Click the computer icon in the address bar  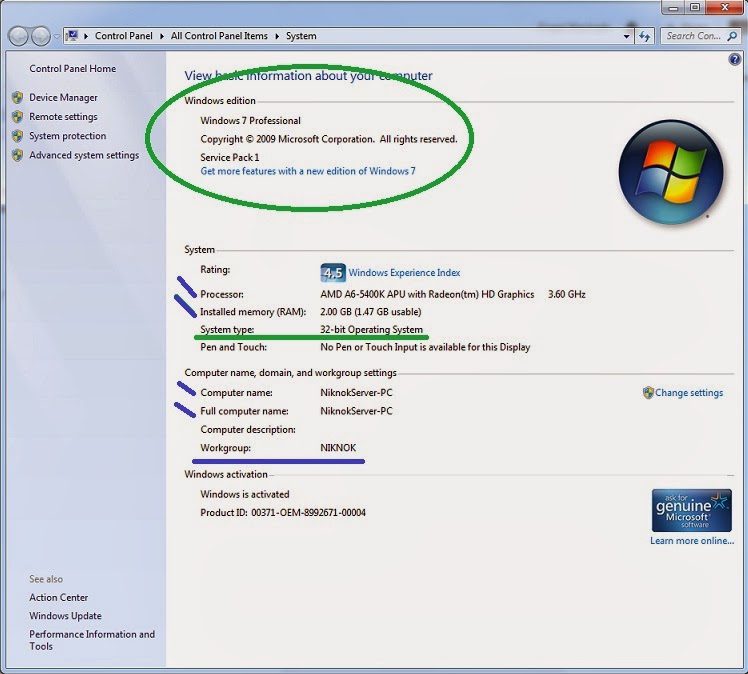coord(72,36)
